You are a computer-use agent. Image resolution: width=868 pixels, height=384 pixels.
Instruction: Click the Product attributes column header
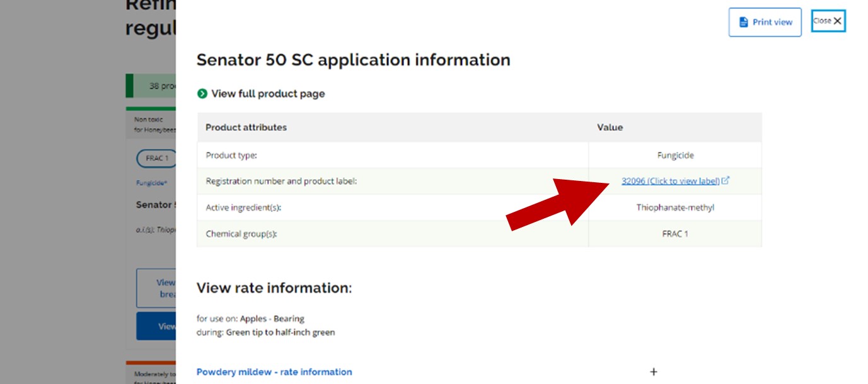[246, 127]
